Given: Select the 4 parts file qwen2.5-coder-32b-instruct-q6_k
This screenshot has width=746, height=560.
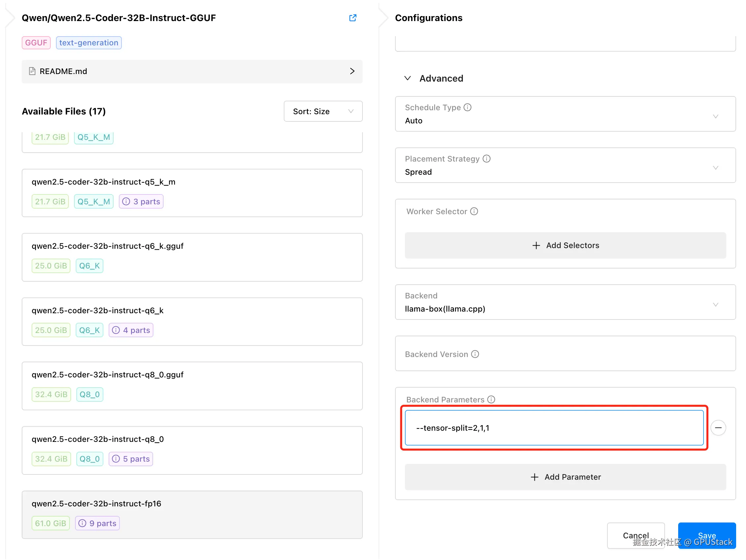Looking at the screenshot, I should tap(192, 322).
